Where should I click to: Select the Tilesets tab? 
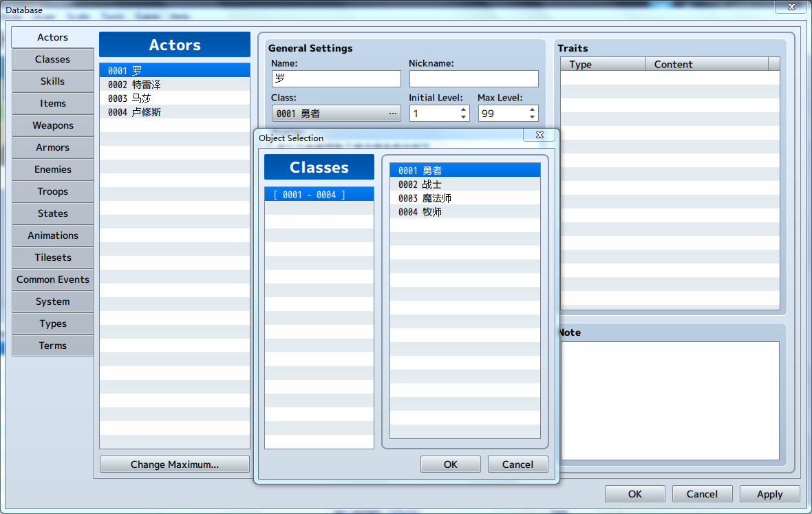tap(53, 257)
